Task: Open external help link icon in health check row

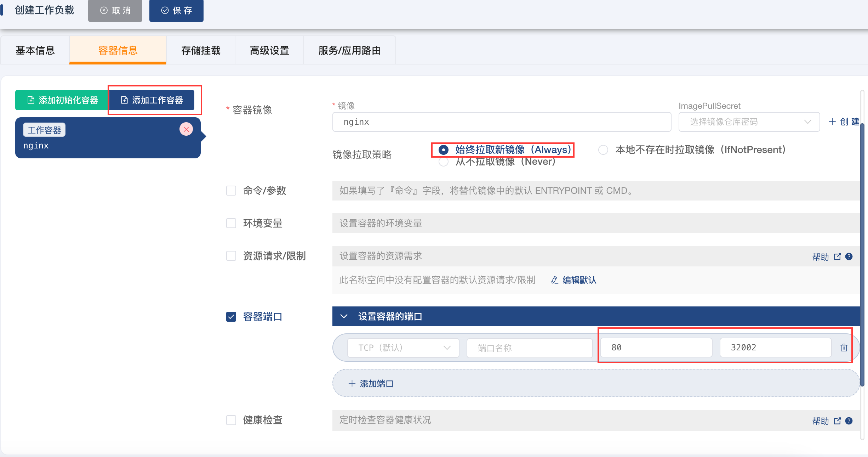Action: point(837,421)
